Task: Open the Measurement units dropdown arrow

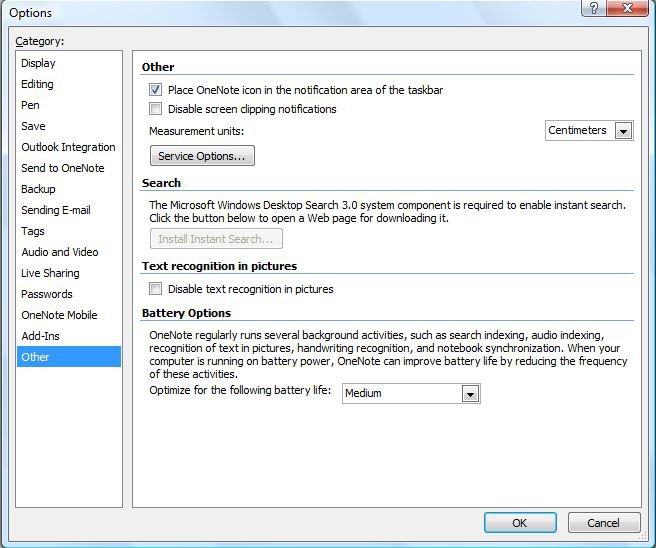Action: [623, 131]
